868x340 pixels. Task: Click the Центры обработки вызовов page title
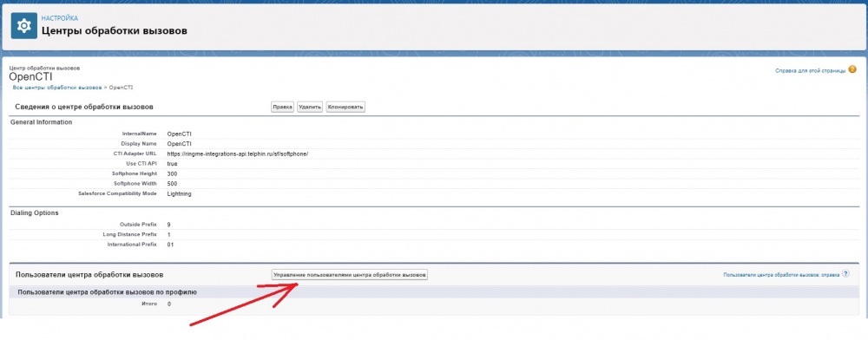(114, 30)
